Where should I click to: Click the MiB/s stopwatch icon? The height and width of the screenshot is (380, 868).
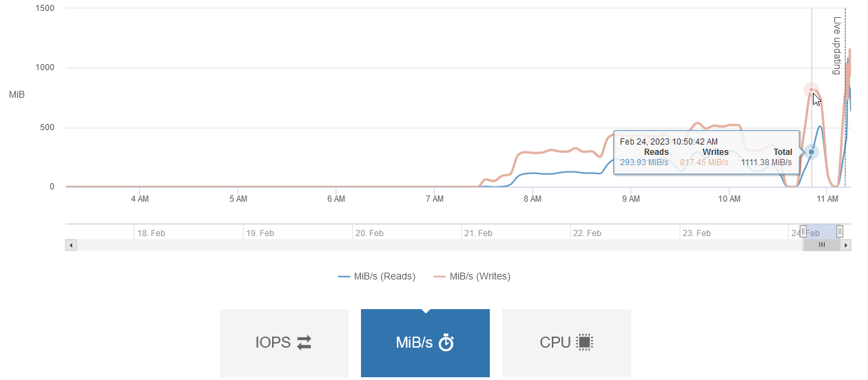(446, 342)
